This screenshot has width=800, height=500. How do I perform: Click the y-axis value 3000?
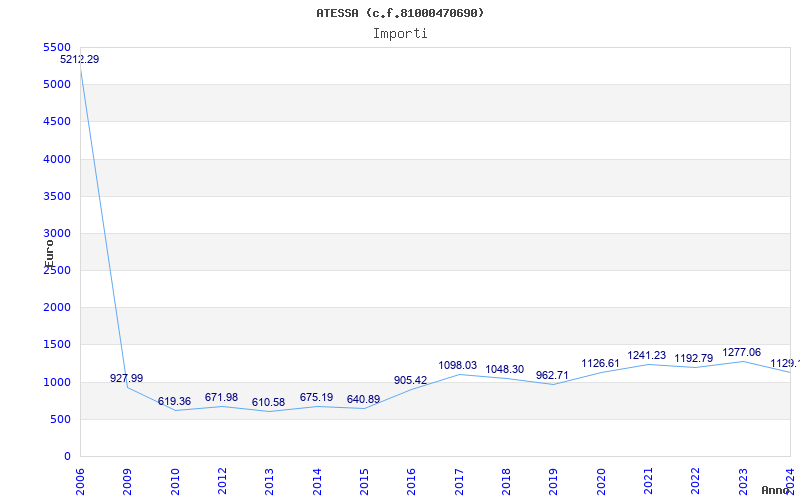57,233
